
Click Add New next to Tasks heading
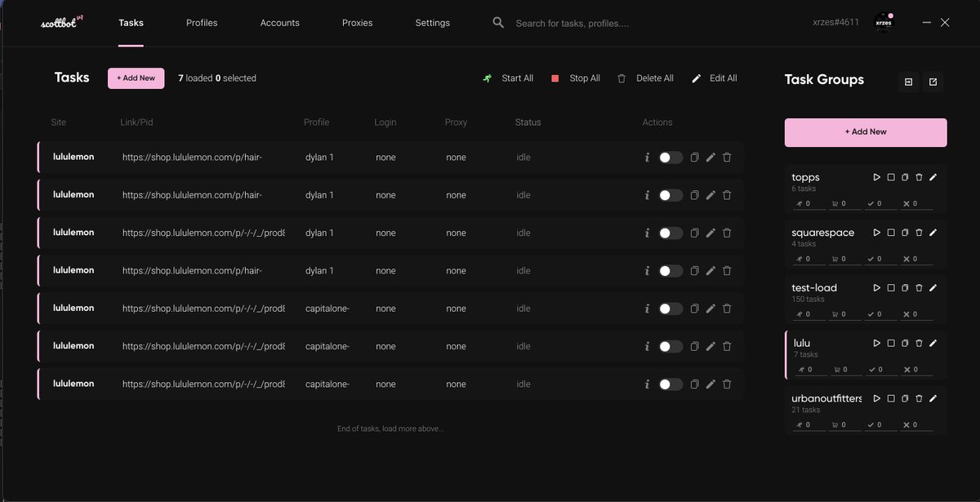[x=136, y=78]
